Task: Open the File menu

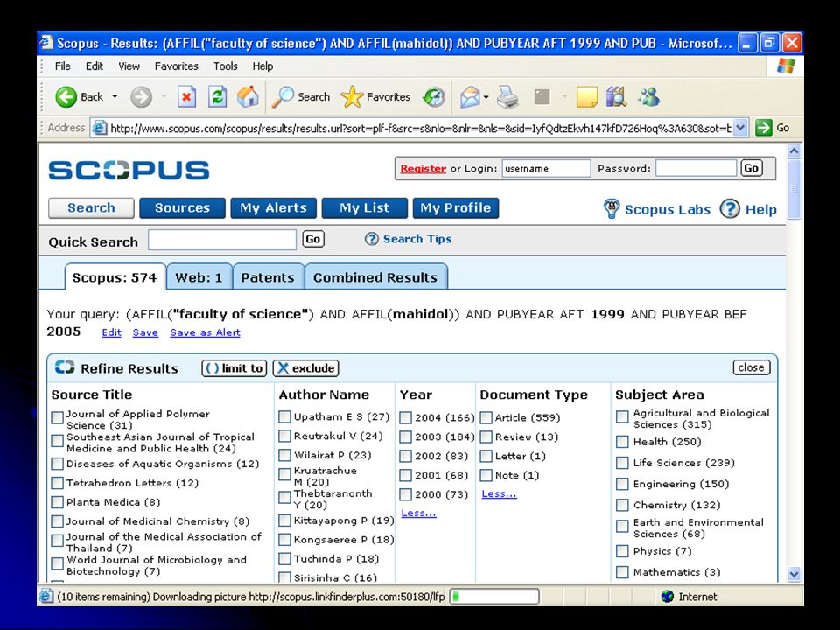Action: point(63,66)
